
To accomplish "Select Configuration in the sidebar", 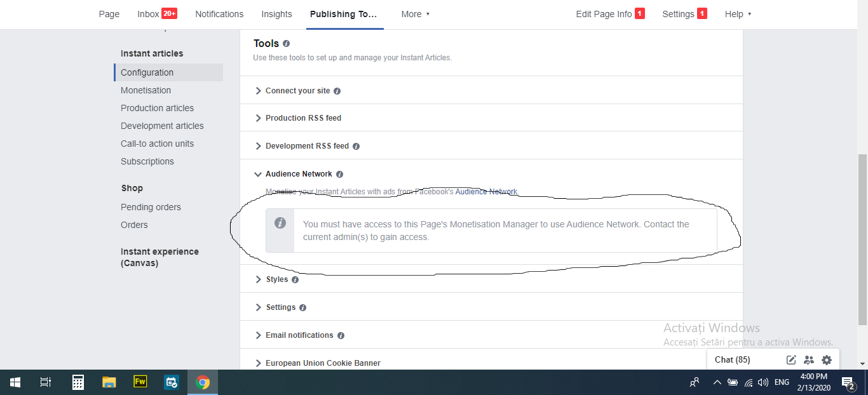I will click(168, 72).
